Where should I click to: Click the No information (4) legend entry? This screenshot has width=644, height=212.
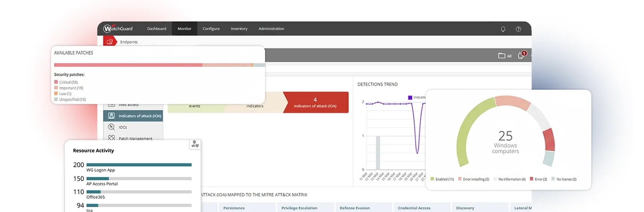[x=510, y=179]
